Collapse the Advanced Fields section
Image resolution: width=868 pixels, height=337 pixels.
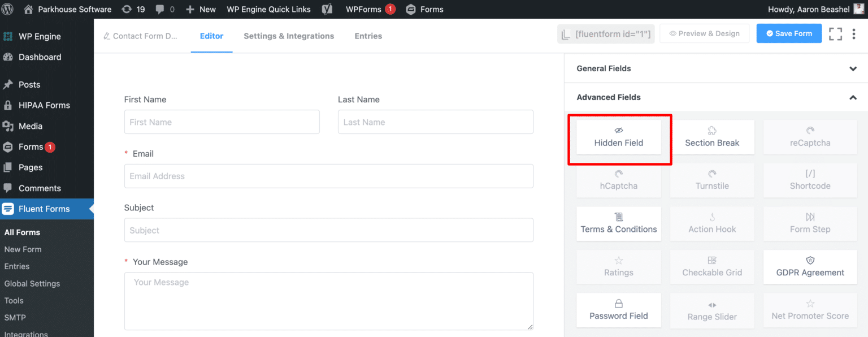[x=716, y=97]
